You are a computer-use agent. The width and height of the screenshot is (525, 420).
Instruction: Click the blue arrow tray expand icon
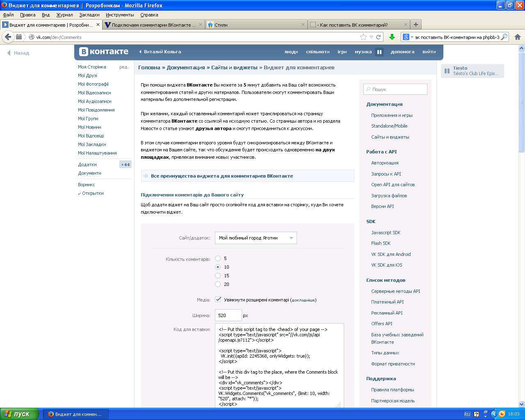494,414
